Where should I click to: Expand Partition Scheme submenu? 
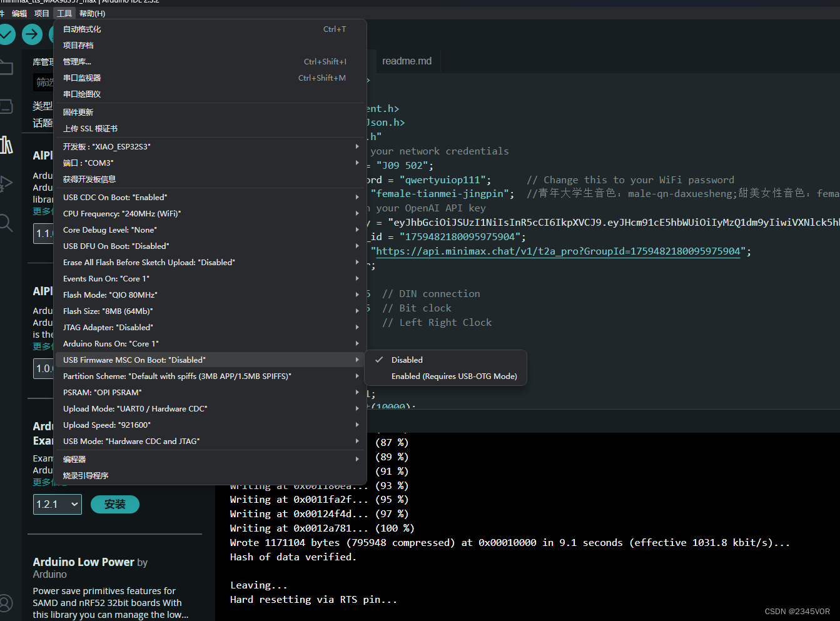210,376
